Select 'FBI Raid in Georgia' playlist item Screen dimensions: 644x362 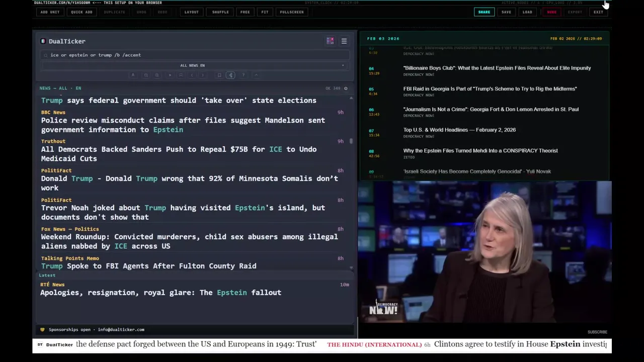click(x=490, y=88)
